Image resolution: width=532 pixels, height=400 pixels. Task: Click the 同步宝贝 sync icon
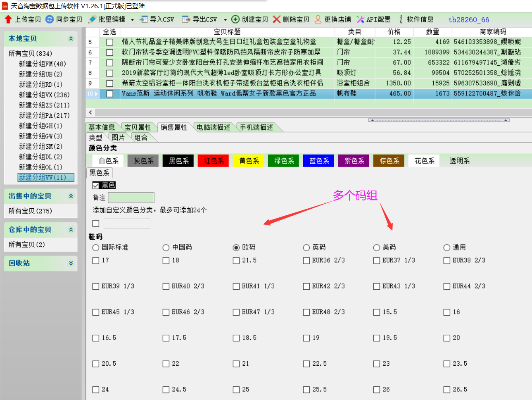[50, 19]
